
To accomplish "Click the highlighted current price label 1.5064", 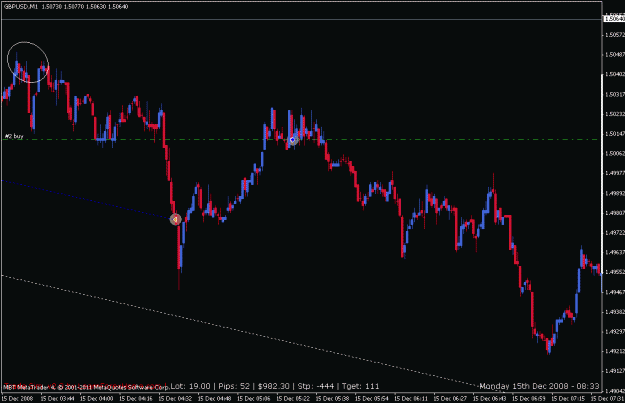I will 614,18.
